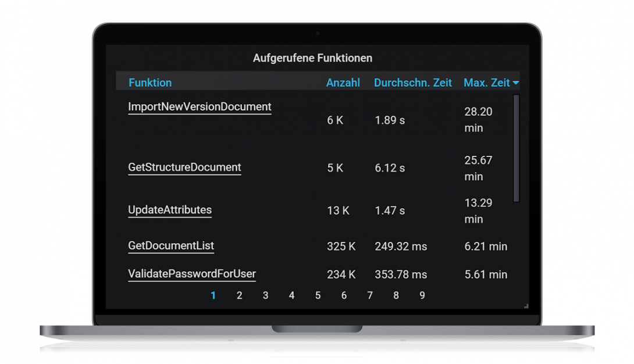634x364 pixels.
Task: Click the table's vertical scrollbar thumb
Action: 517,148
